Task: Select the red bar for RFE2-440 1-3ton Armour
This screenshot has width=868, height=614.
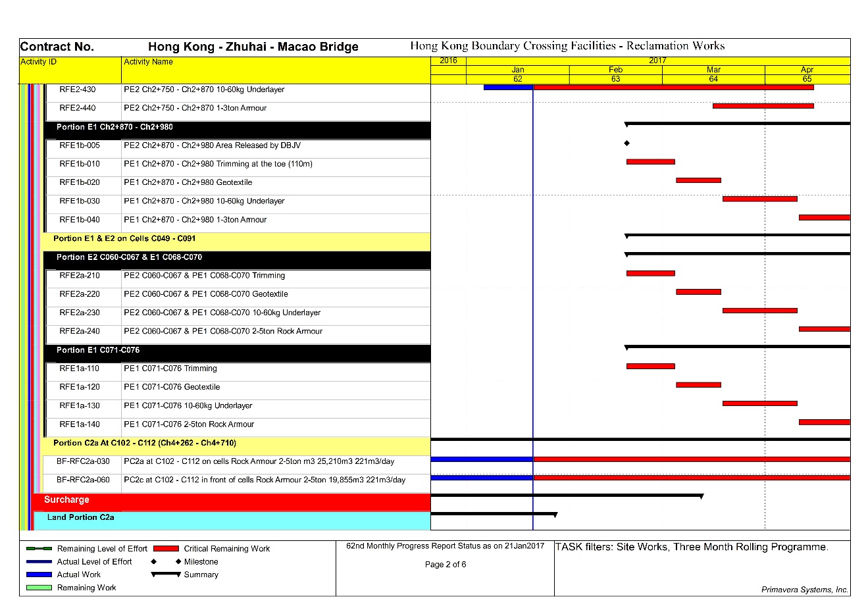Action: click(x=763, y=105)
